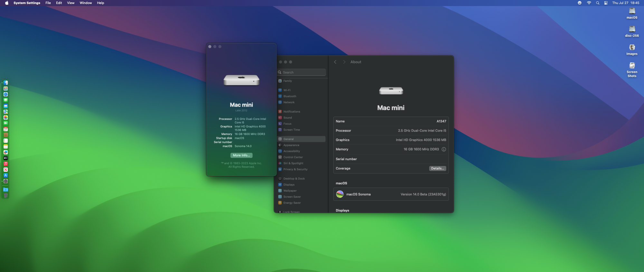Viewport: 644px width, 272px height.
Task: Open Sound settings in sidebar
Action: [x=302, y=118]
